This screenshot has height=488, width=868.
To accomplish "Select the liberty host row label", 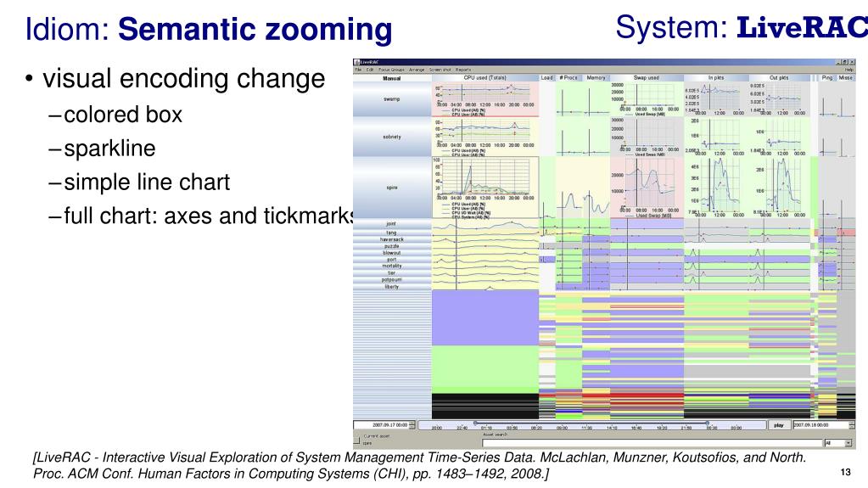I will [391, 286].
